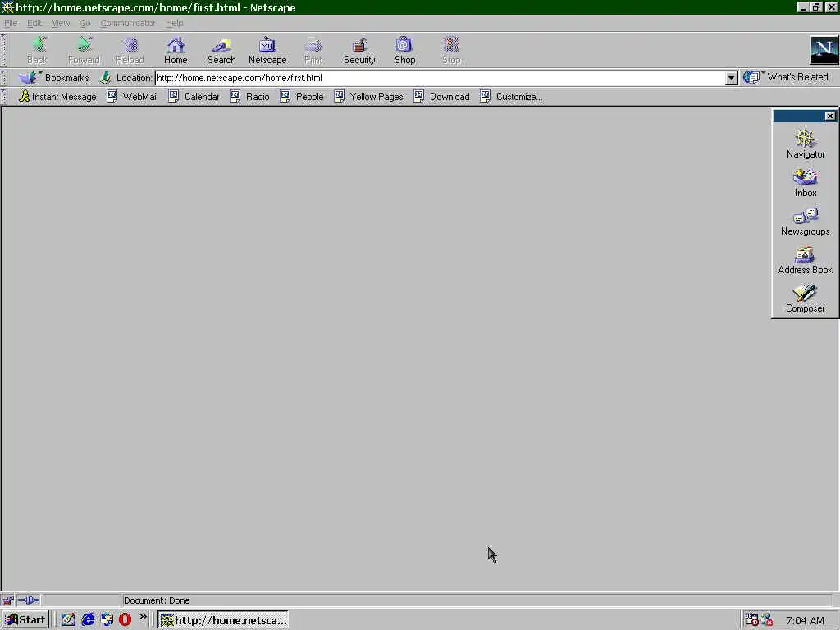The image size is (840, 630).
Task: Open Newsgroups from the component bar
Action: pyautogui.click(x=806, y=221)
